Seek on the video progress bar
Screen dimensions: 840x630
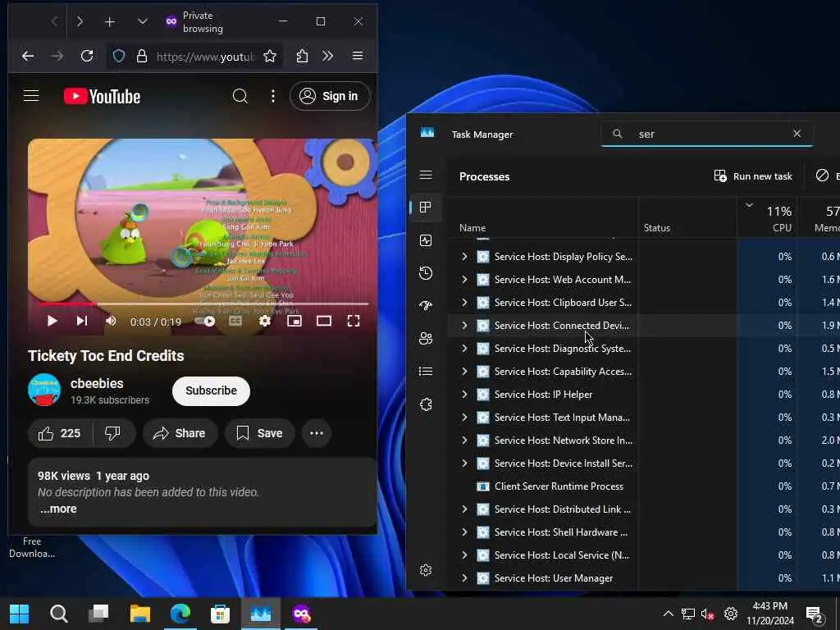[x=203, y=304]
